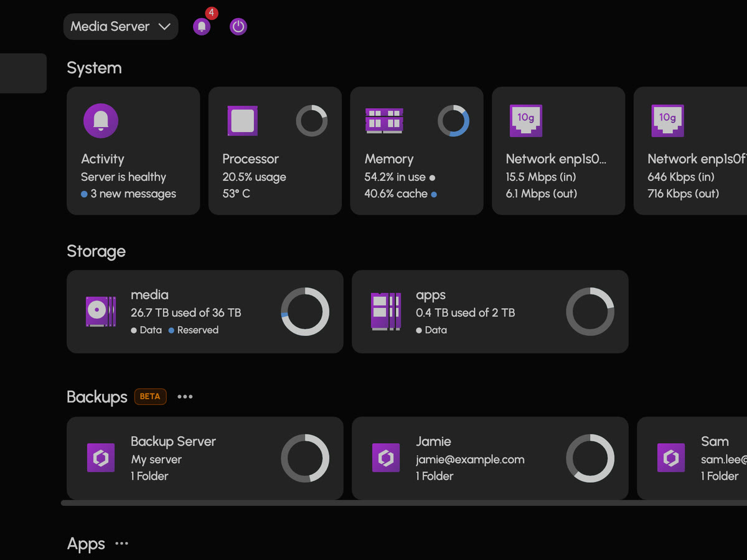Click the Memory usage ring chart
This screenshot has height=560, width=747.
pos(453,121)
